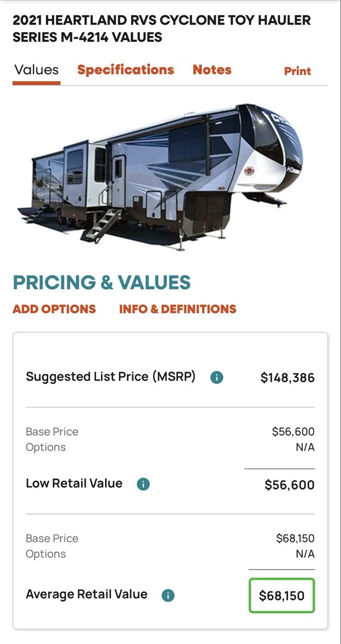Select the Values tab
Image resolution: width=341 pixels, height=644 pixels.
click(x=37, y=70)
